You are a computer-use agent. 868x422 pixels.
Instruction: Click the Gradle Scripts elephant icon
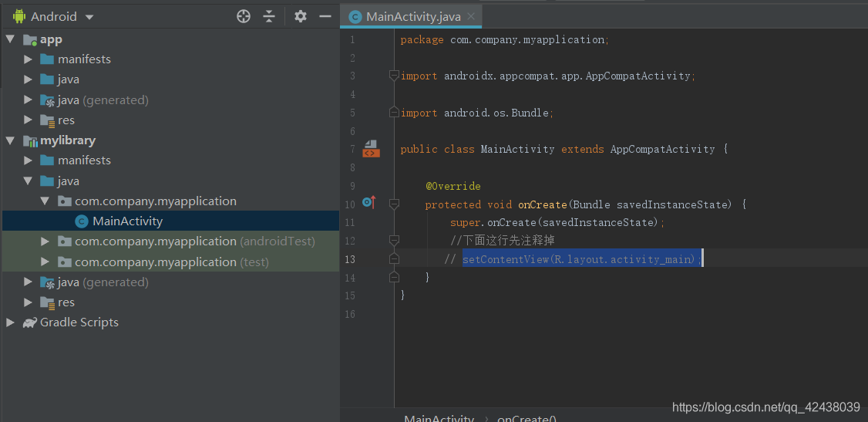coord(30,322)
